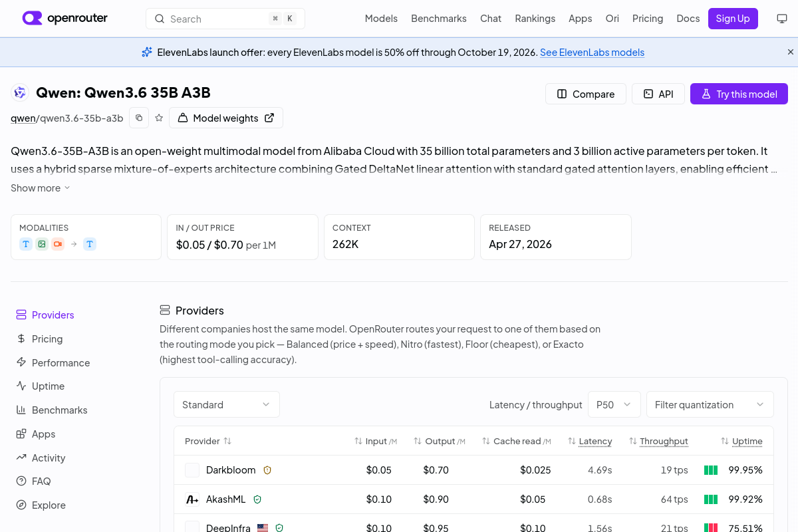Viewport: 798px width, 532px height.
Task: Select the Darkbloom provider name
Action: 231,469
